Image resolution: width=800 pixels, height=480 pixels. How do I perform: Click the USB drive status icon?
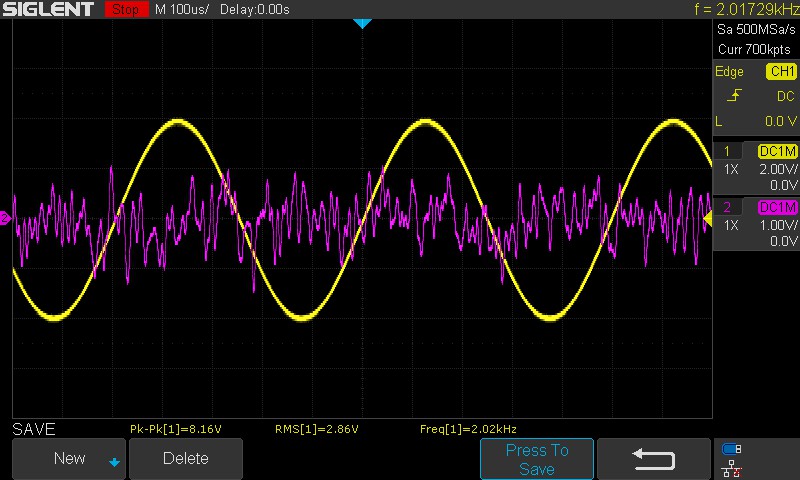(732, 449)
